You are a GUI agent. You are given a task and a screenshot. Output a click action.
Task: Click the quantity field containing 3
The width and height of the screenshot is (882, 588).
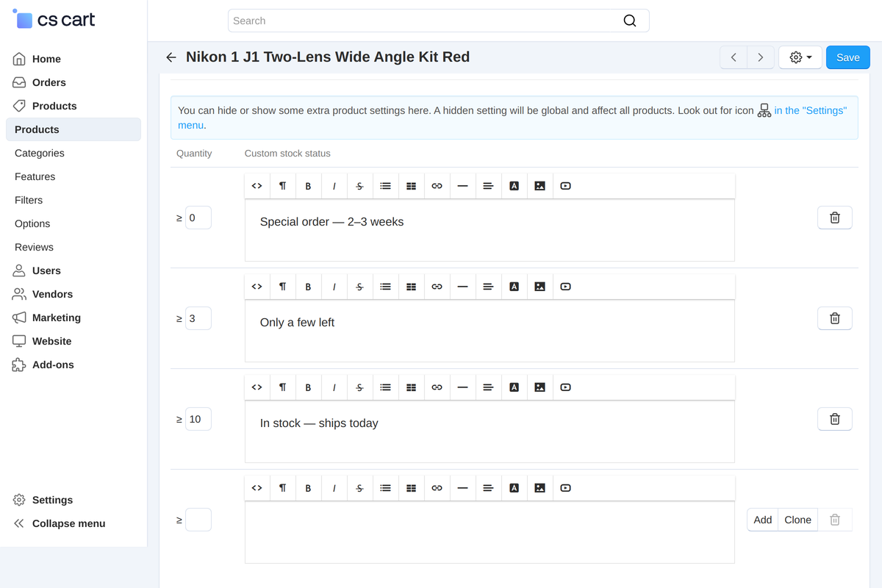coord(198,318)
